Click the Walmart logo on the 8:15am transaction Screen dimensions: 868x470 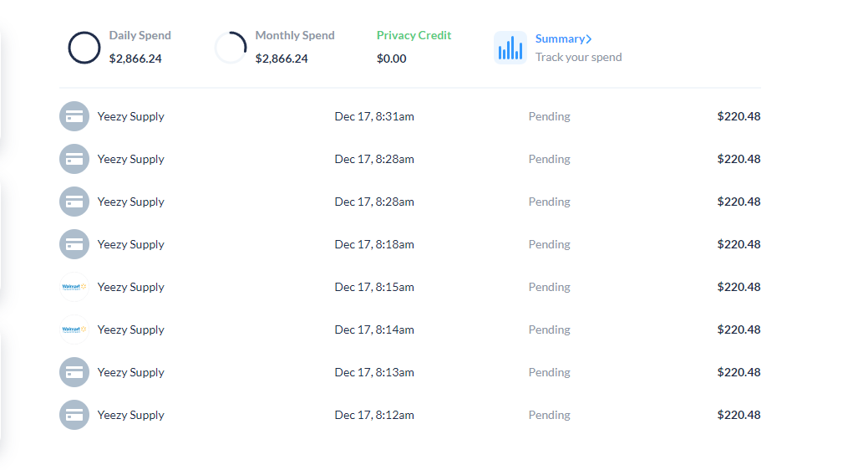(74, 287)
